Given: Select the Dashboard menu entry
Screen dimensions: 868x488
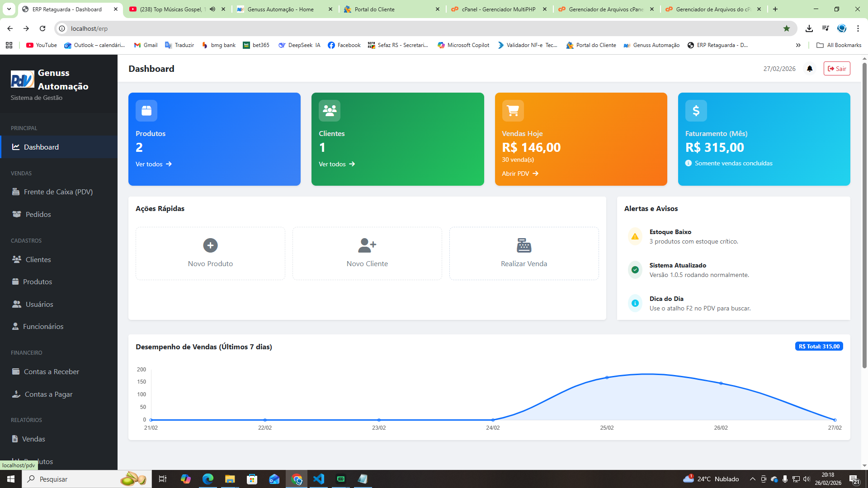Looking at the screenshot, I should point(41,147).
